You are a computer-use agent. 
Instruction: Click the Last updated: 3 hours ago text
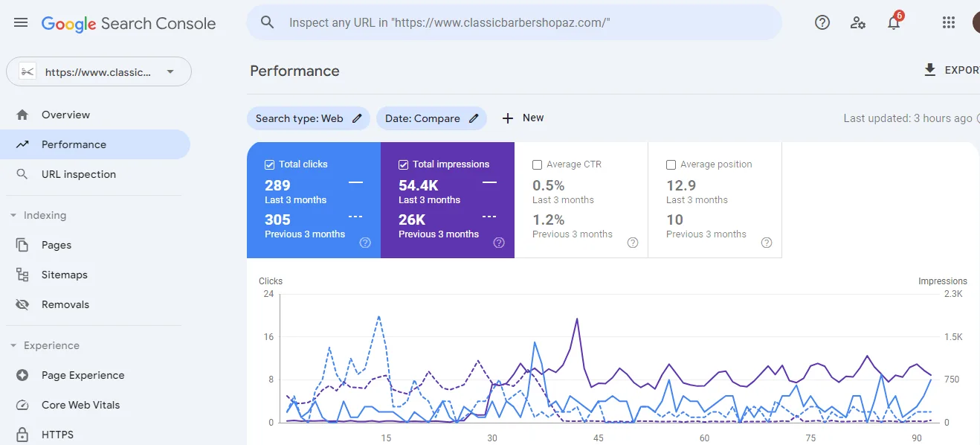point(908,118)
